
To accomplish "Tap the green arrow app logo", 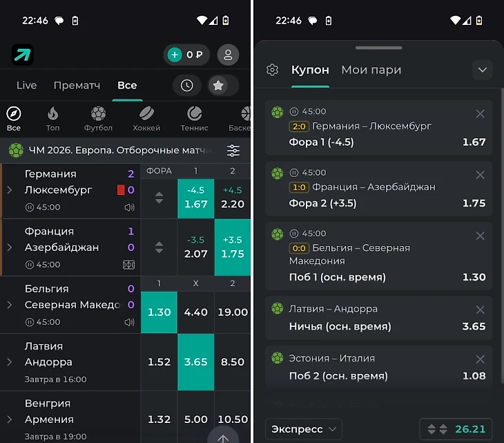I will tap(23, 55).
